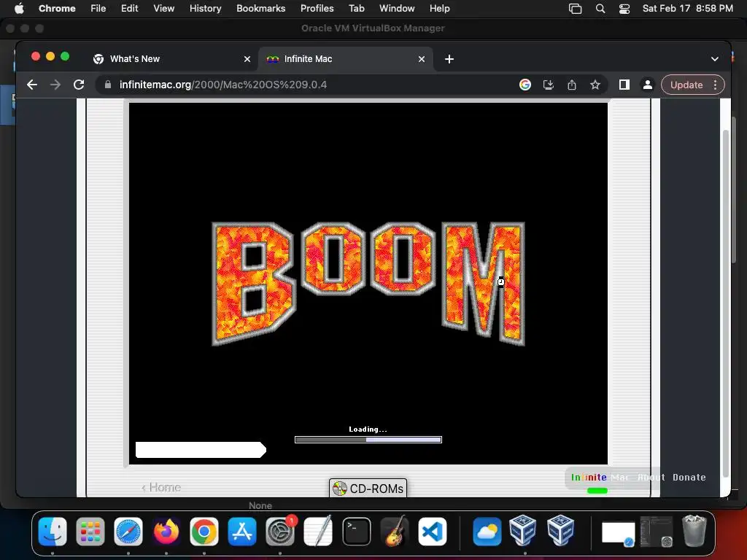
Task: Open the About link
Action: (x=651, y=477)
